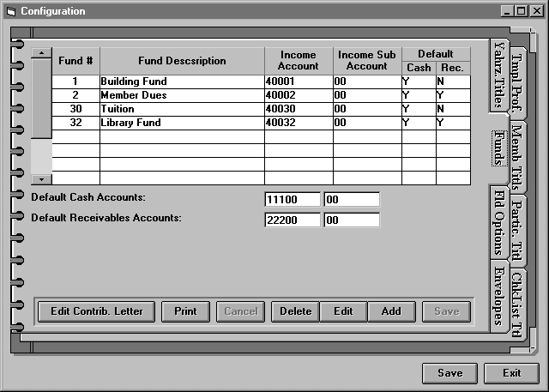Click the Exit button
549x392 pixels.
pos(511,373)
